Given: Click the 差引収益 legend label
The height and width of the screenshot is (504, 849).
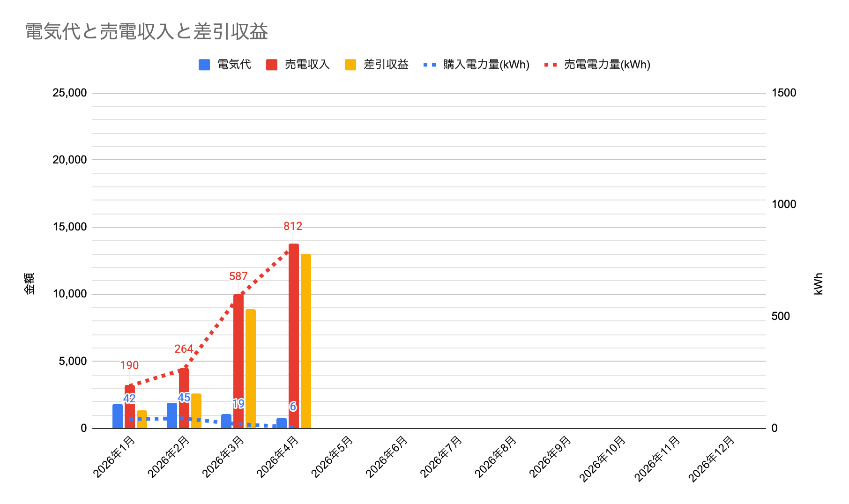Looking at the screenshot, I should point(386,65).
